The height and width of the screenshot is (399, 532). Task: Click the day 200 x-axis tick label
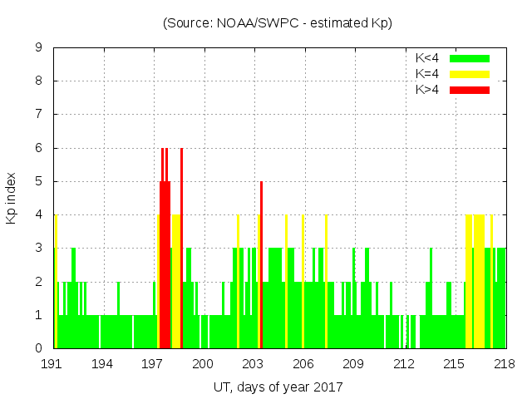pos(204,364)
